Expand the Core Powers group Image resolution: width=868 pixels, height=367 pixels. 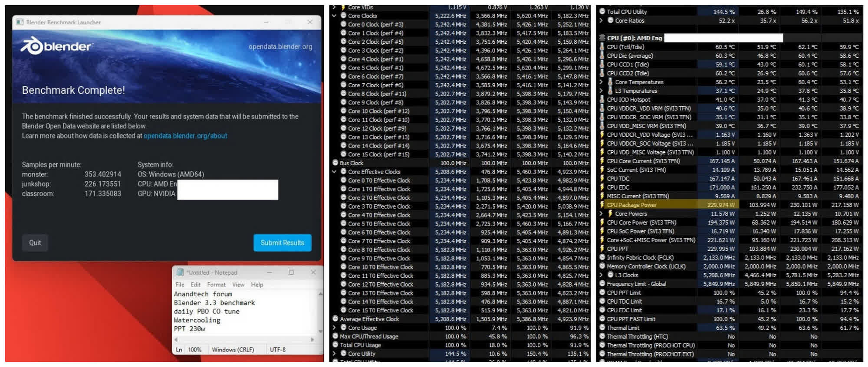coord(601,213)
